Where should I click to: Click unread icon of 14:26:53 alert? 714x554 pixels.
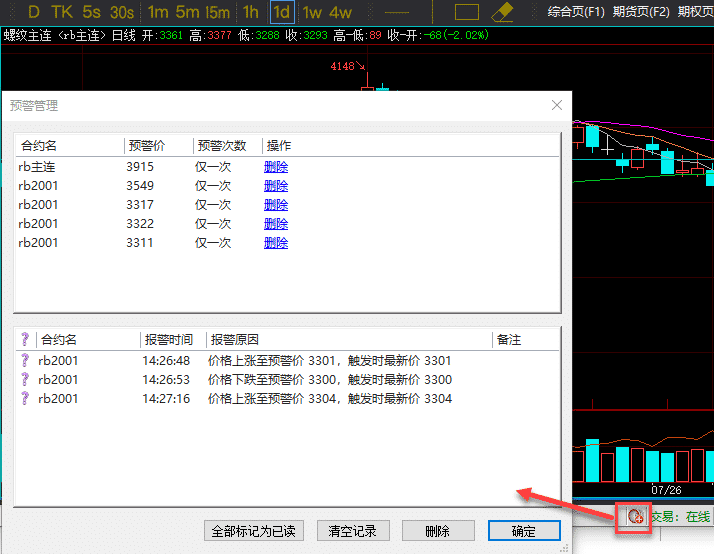point(25,380)
